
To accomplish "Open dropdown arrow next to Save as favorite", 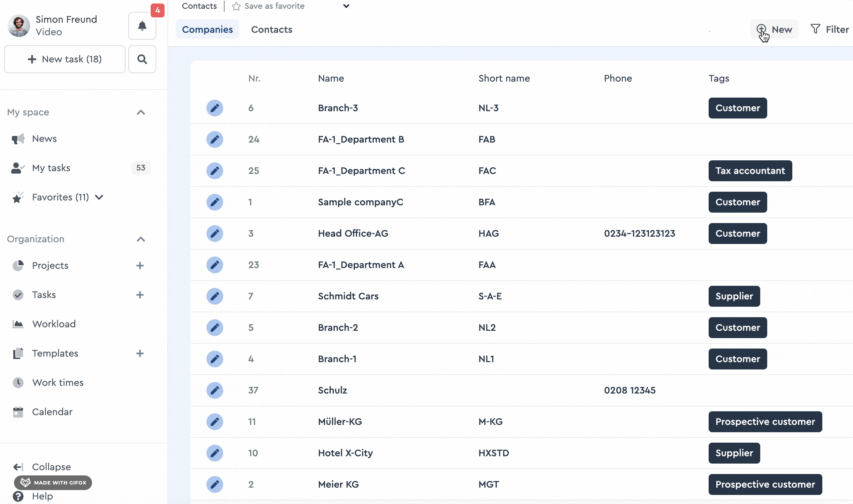I will [x=346, y=6].
